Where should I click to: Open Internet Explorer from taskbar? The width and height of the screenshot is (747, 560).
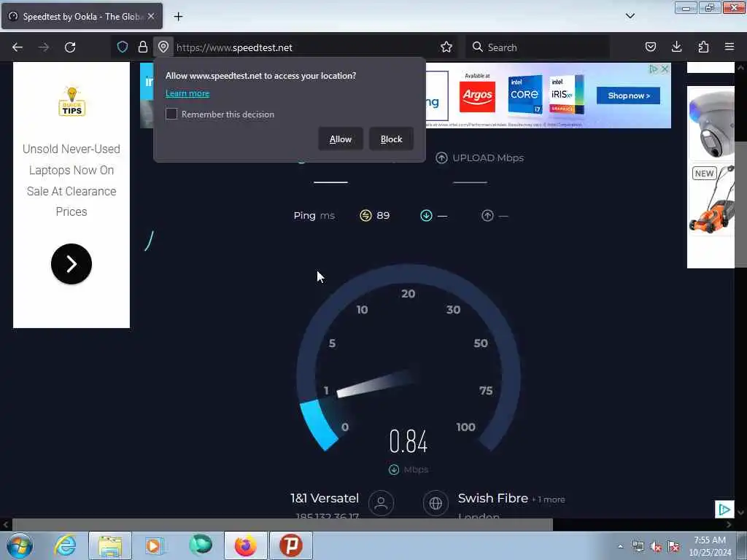tap(65, 545)
